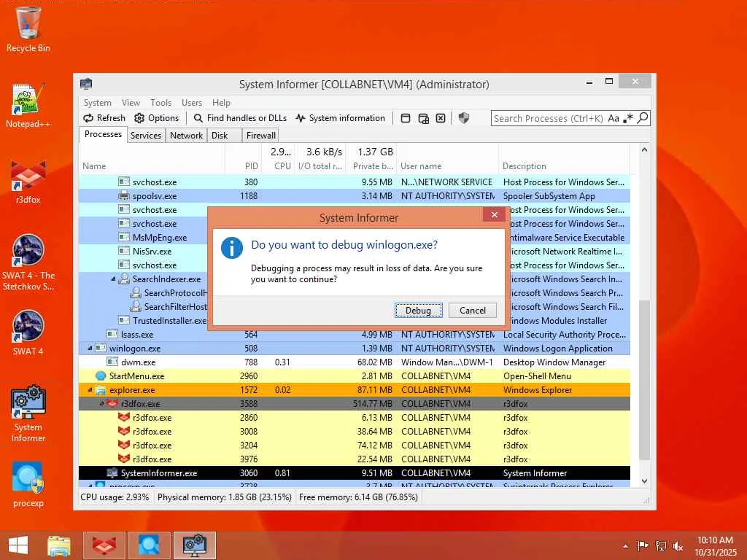
Task: Click the r3dfox.exe icon for PID 2860
Action: 124,418
